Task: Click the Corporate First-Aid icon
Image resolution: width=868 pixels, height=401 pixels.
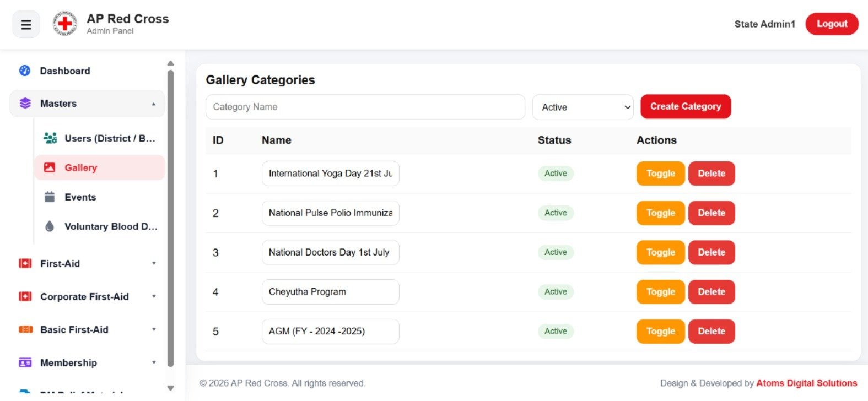Action: pyautogui.click(x=25, y=296)
